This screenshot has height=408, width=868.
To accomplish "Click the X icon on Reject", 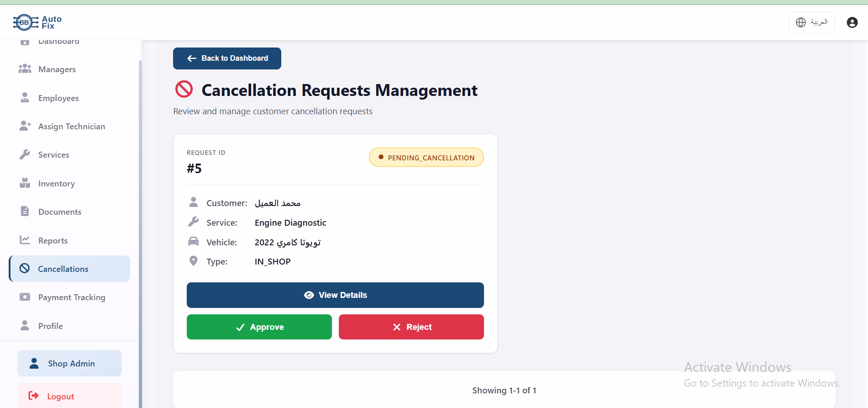I will (x=397, y=327).
